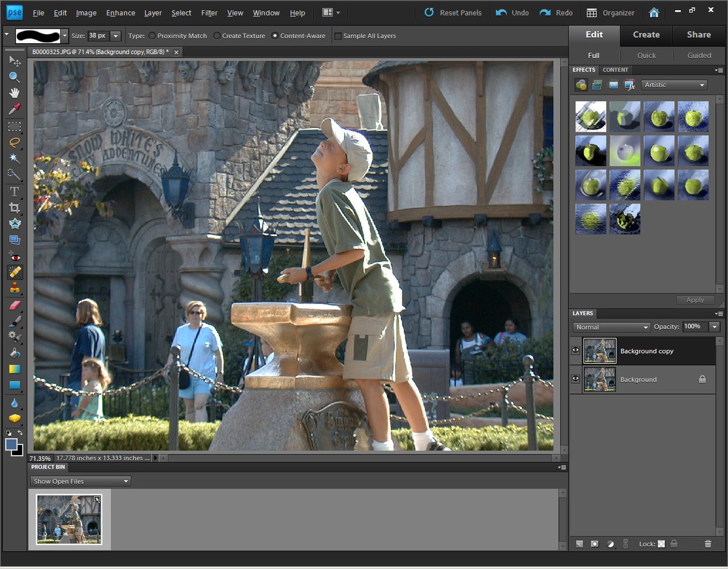
Task: Show Filters in the Effects panel
Action: (581, 85)
